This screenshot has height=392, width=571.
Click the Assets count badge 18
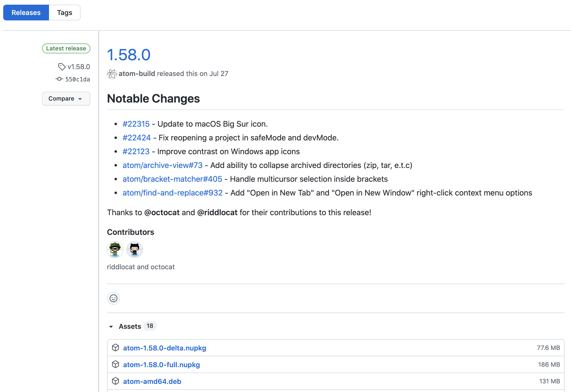click(x=150, y=326)
